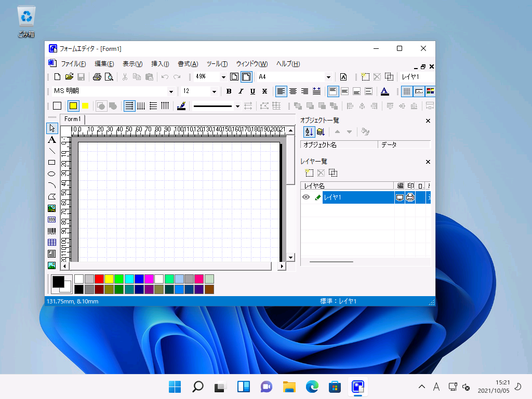This screenshot has height=399, width=532.
Task: Open print preview
Action: click(109, 77)
